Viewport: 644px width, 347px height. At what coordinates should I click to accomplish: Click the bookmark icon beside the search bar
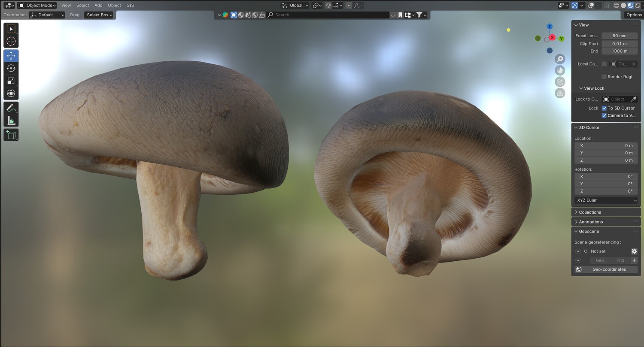coord(400,15)
